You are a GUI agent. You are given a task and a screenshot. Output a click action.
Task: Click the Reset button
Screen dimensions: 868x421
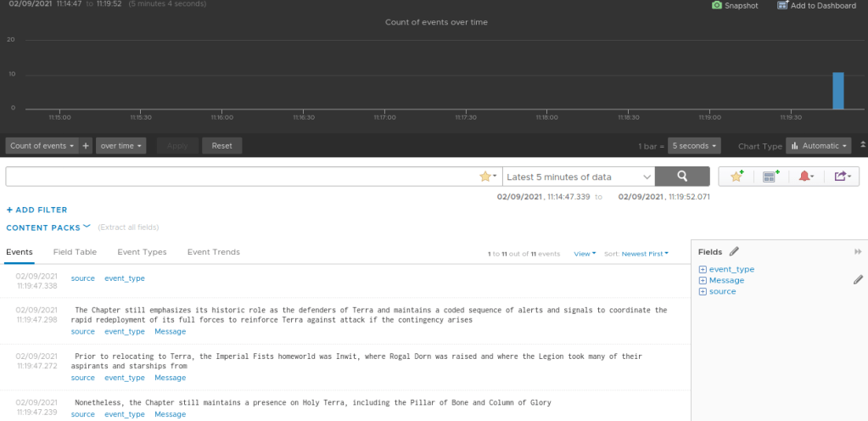pos(222,146)
